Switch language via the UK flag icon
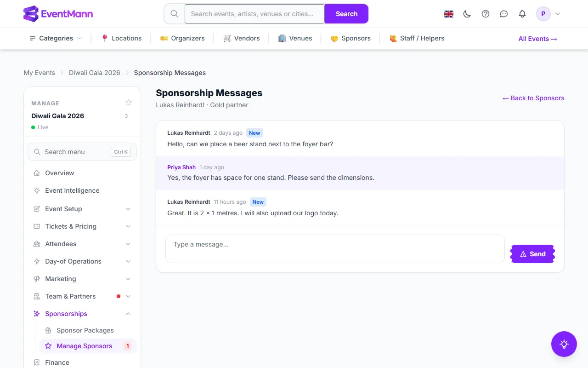 449,14
